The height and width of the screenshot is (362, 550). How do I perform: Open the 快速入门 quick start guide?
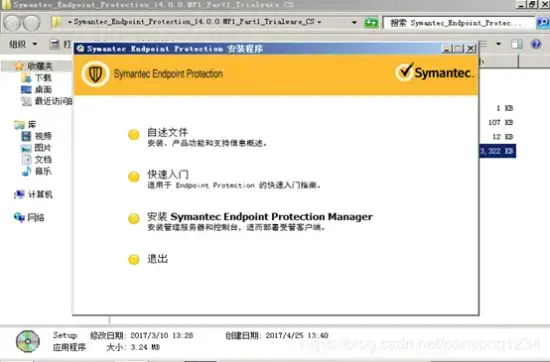point(168,174)
